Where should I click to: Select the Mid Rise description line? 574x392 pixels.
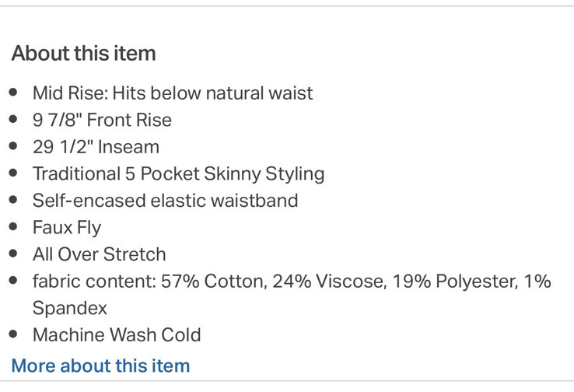click(173, 93)
